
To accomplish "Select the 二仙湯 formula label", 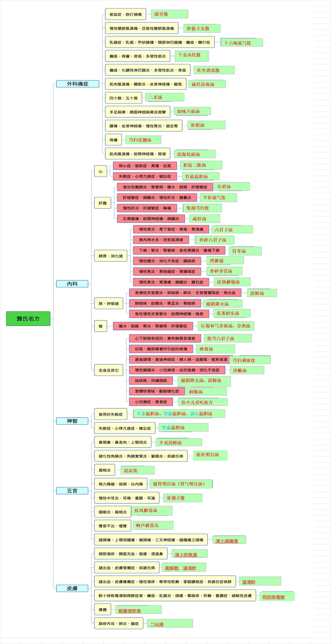I will tap(170, 623).
